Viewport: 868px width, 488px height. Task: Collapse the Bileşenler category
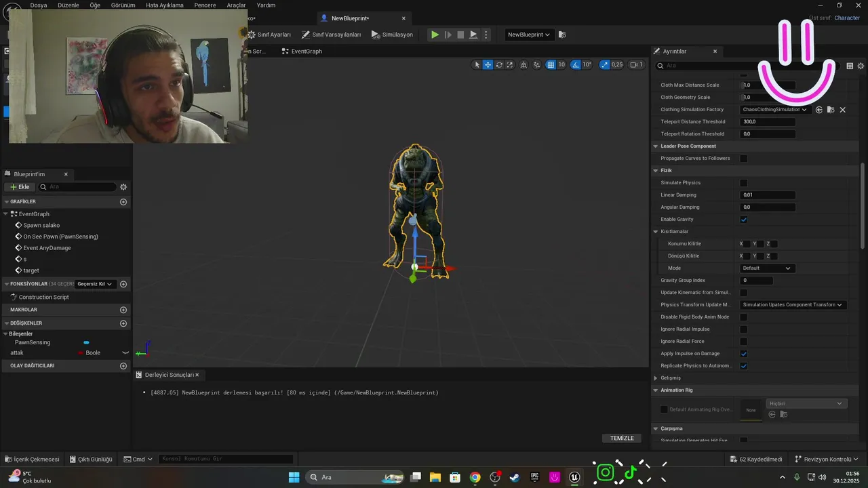pos(5,334)
